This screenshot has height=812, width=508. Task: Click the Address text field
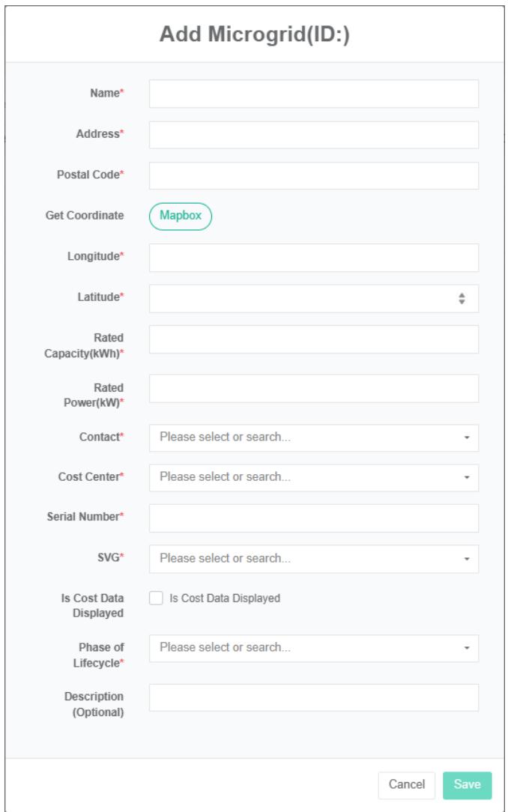click(x=313, y=135)
